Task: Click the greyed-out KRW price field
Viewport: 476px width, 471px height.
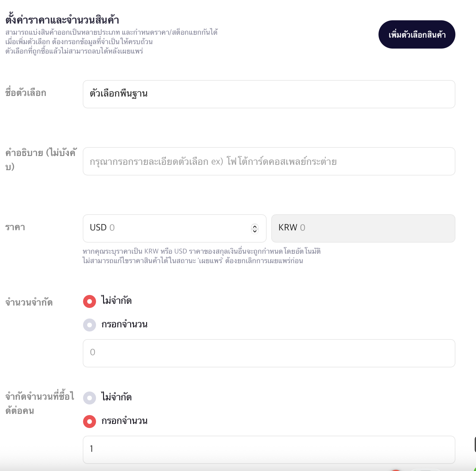Action: pos(363,228)
